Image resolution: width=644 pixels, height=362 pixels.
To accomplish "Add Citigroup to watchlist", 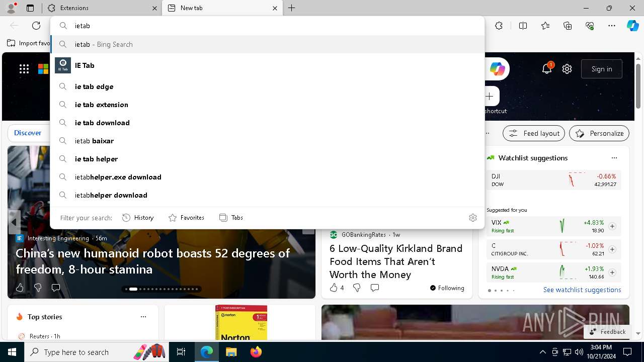I will pos(612,249).
